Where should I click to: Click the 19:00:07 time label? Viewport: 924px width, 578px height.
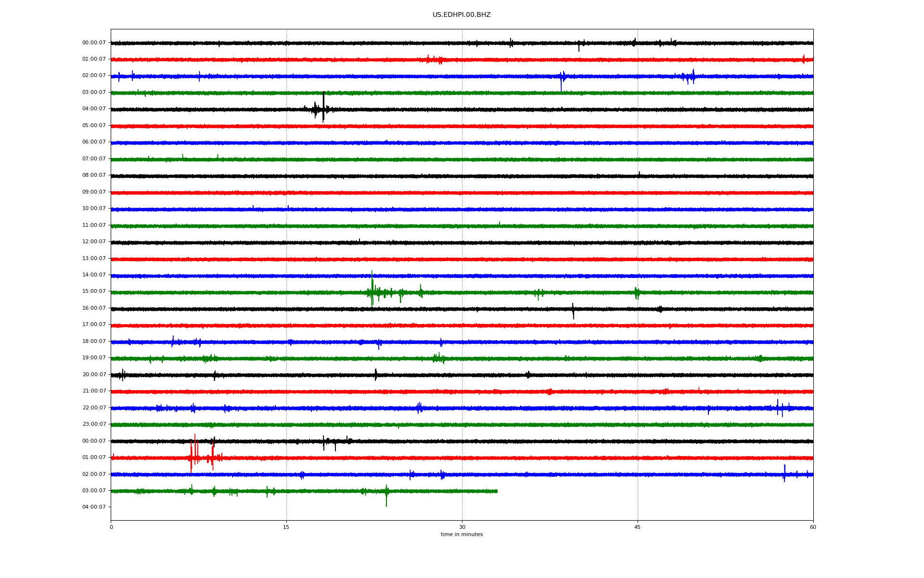(x=94, y=358)
